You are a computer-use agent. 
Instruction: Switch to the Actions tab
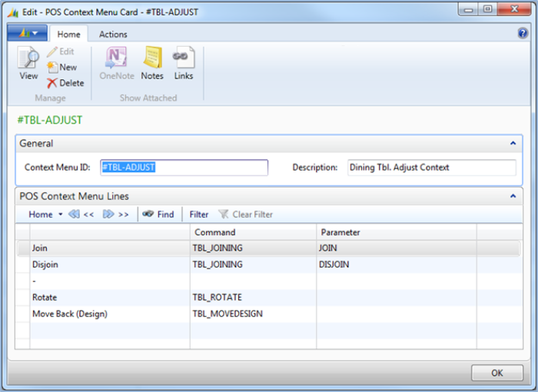click(x=113, y=34)
